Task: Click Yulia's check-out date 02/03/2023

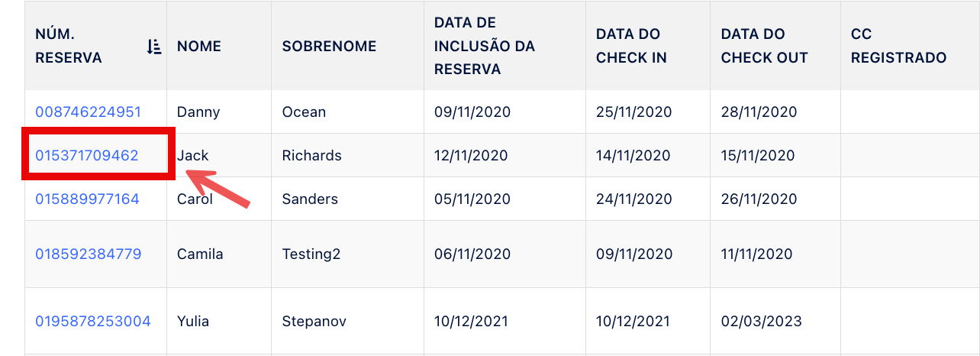Action: pyautogui.click(x=761, y=321)
